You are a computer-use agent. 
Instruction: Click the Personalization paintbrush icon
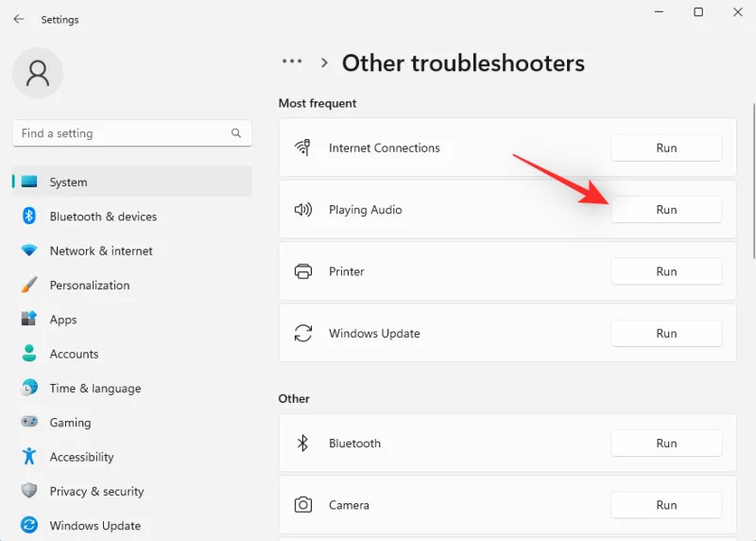[x=29, y=285]
